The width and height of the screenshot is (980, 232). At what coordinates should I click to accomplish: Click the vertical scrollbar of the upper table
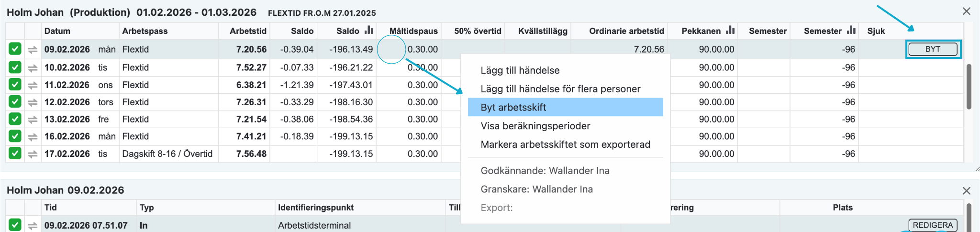click(969, 87)
